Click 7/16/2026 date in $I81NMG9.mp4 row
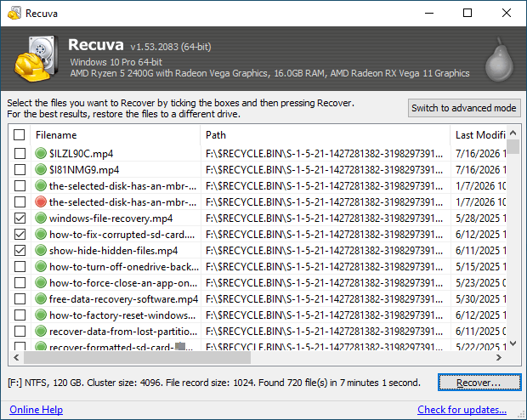This screenshot has width=527, height=420. pyautogui.click(x=480, y=170)
